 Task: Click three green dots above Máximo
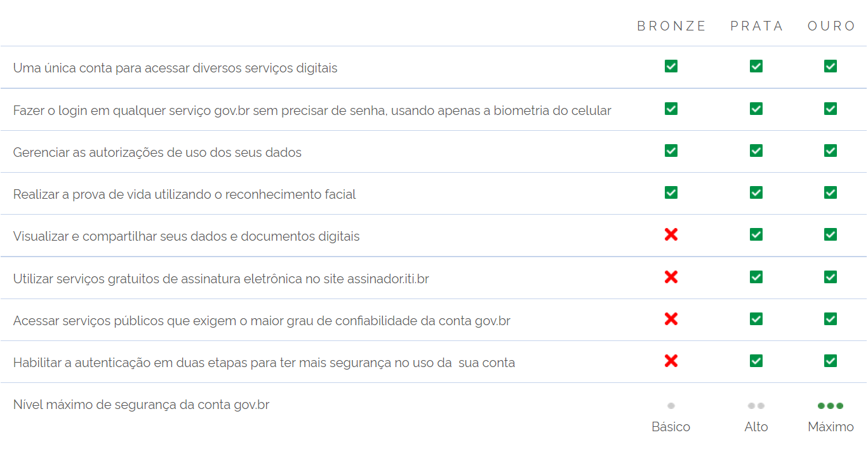(x=831, y=406)
